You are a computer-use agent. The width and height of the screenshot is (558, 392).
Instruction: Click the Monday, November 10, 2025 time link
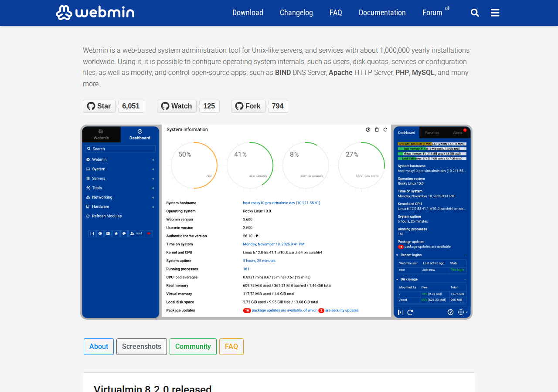[x=274, y=244]
